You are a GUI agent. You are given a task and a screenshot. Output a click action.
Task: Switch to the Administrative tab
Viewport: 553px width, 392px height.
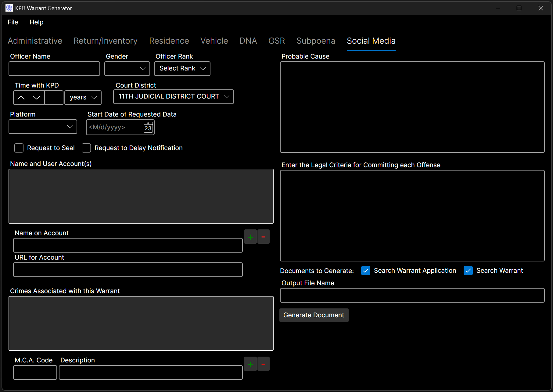click(x=35, y=41)
